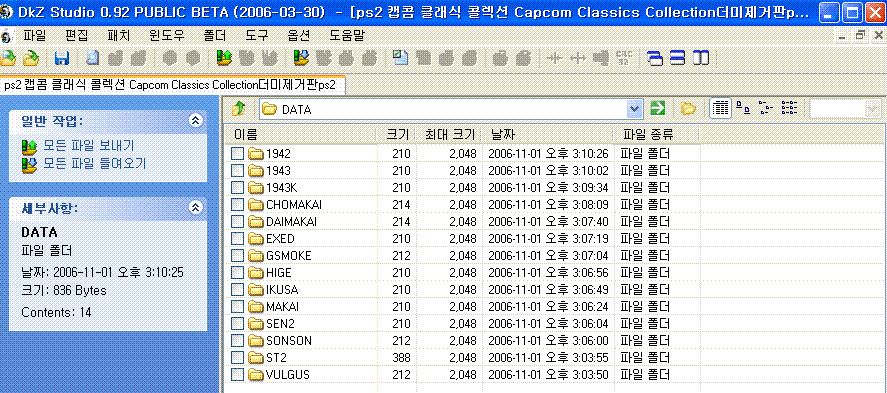Click the document properties toolbar icon
The height and width of the screenshot is (393, 887).
pos(92,58)
